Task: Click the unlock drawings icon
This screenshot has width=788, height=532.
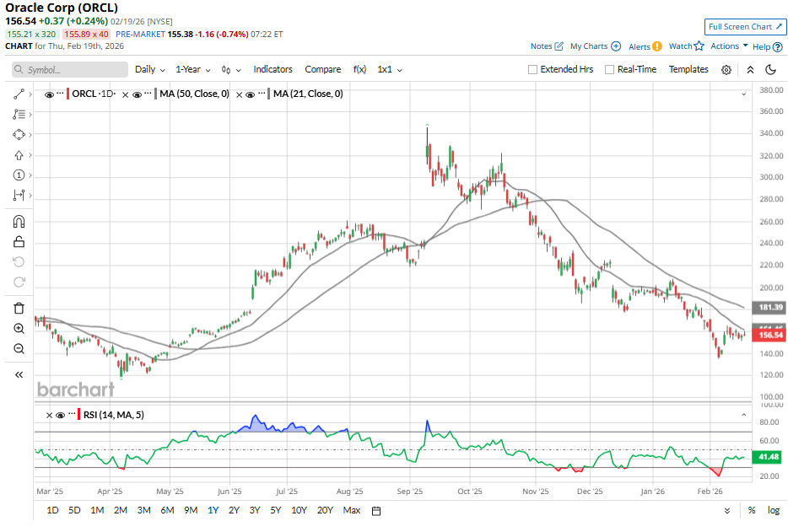Action: point(17,242)
